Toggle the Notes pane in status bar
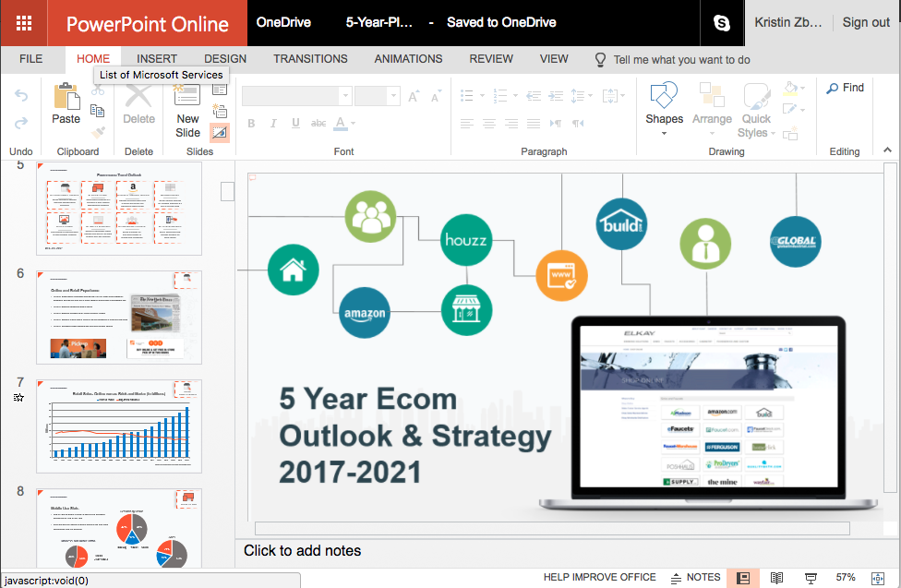This screenshot has width=901, height=588. tap(695, 577)
